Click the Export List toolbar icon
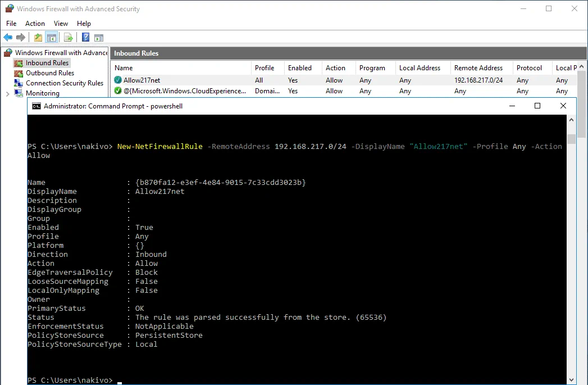The width and height of the screenshot is (588, 385). click(69, 38)
